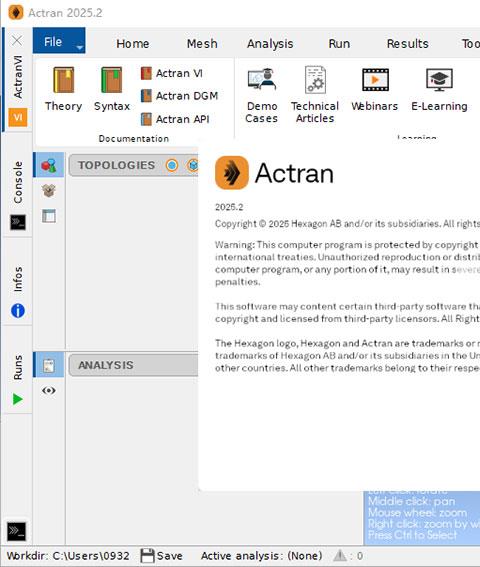Open Actran API documentation

point(175,119)
